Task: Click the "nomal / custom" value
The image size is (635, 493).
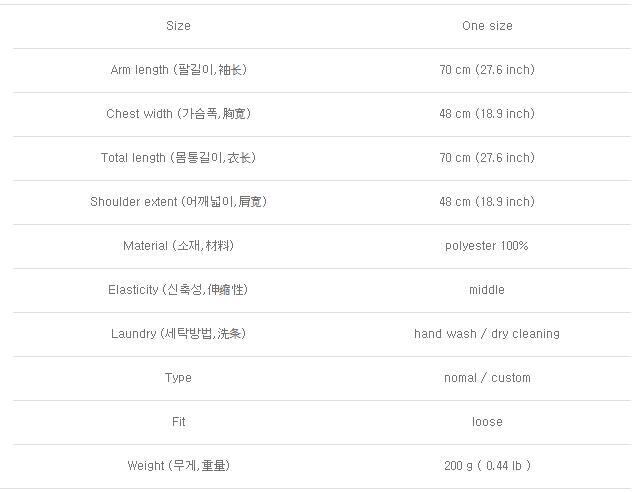Action: (487, 378)
